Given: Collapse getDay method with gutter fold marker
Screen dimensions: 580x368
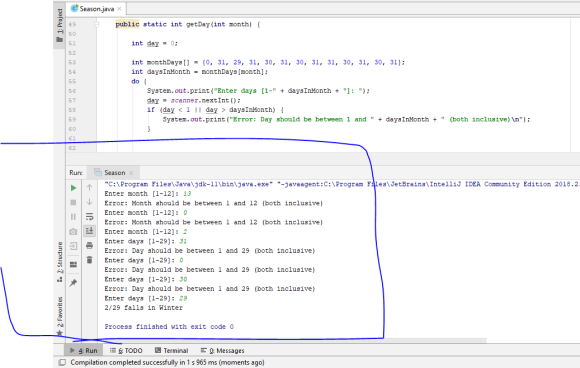Looking at the screenshot, I should click(x=97, y=24).
